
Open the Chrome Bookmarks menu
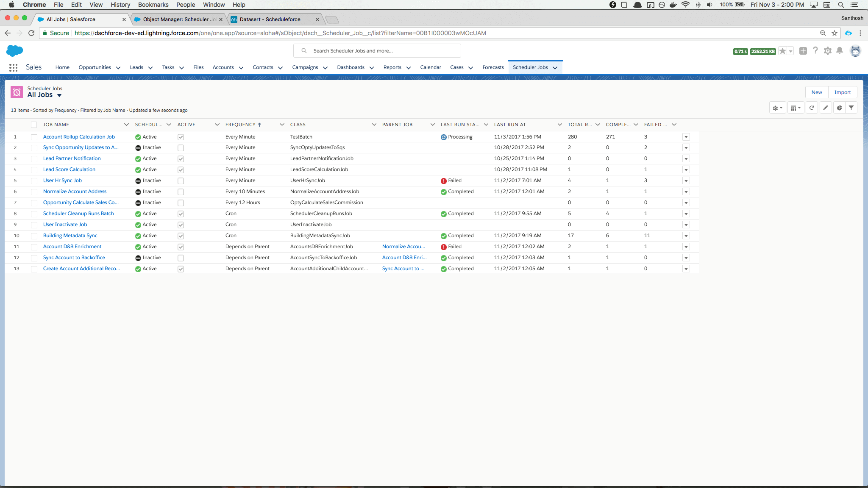pyautogui.click(x=153, y=5)
